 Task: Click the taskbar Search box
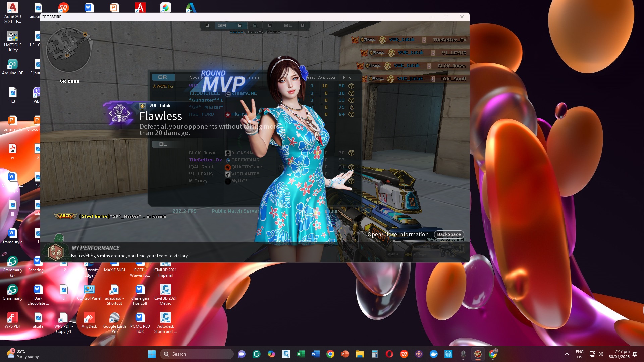pos(197,354)
